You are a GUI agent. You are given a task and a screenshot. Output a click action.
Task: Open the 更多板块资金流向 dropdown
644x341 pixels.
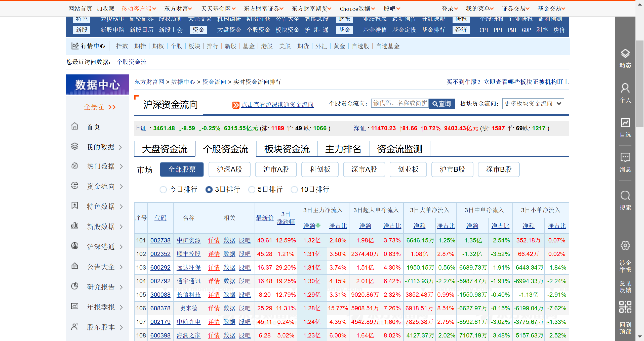point(533,104)
